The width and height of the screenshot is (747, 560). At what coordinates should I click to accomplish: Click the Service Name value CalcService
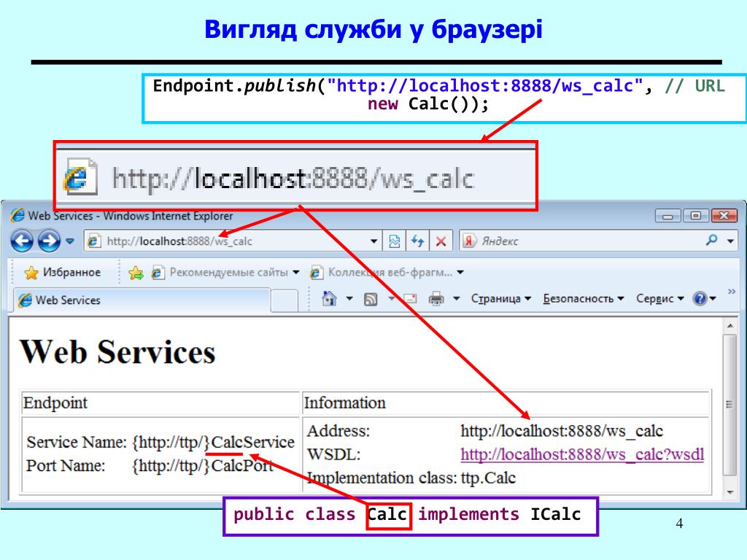click(214, 443)
